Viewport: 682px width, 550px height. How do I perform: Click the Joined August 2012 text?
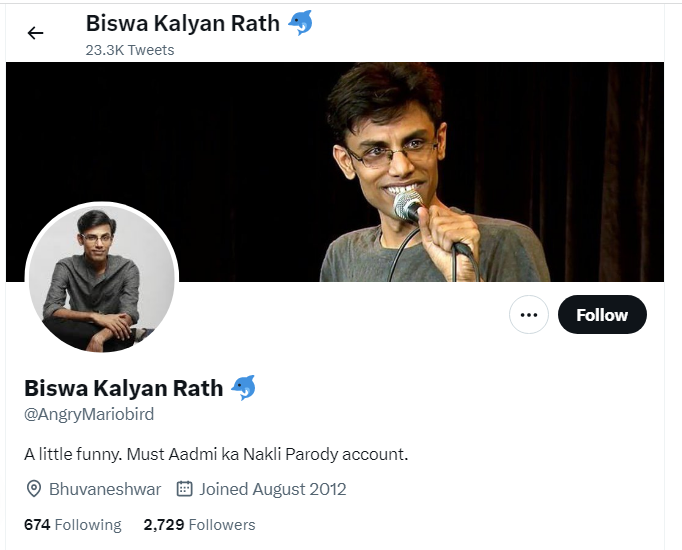click(x=272, y=489)
